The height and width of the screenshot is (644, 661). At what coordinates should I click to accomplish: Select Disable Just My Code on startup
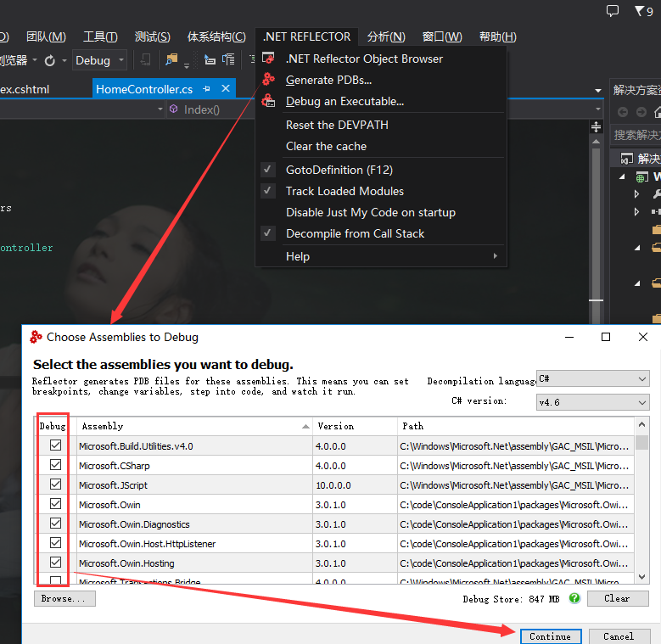(381, 212)
